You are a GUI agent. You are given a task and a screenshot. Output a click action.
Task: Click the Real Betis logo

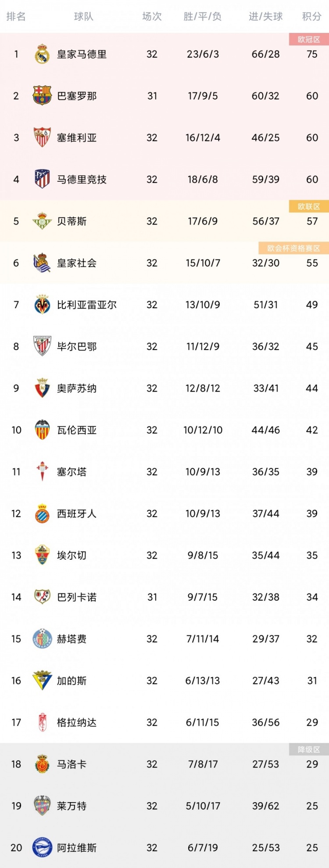pos(42,221)
